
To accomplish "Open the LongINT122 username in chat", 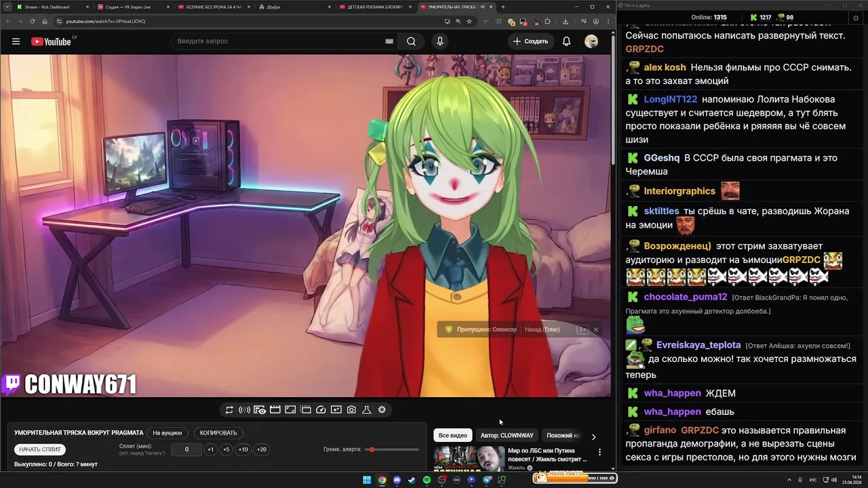I will point(671,99).
